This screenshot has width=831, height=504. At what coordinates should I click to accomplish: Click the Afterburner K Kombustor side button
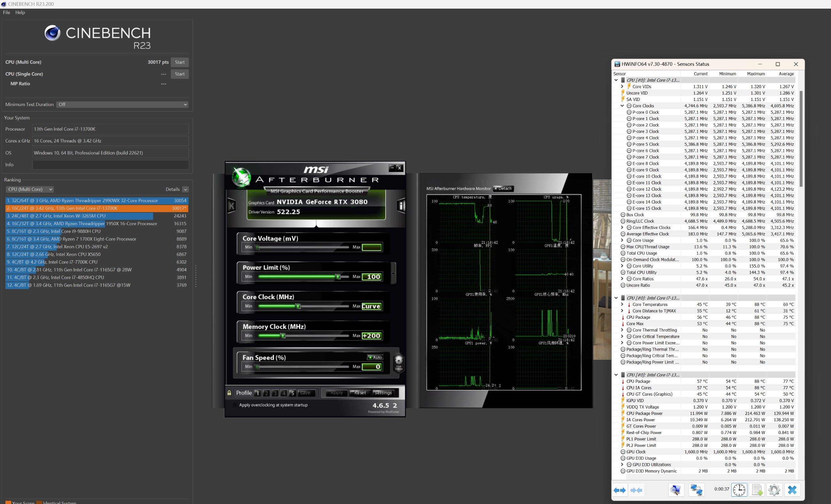[x=231, y=206]
